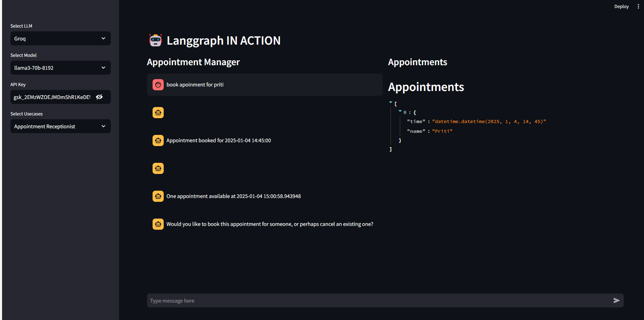Click the JSON "time" key
The height and width of the screenshot is (320, 644).
click(x=416, y=121)
